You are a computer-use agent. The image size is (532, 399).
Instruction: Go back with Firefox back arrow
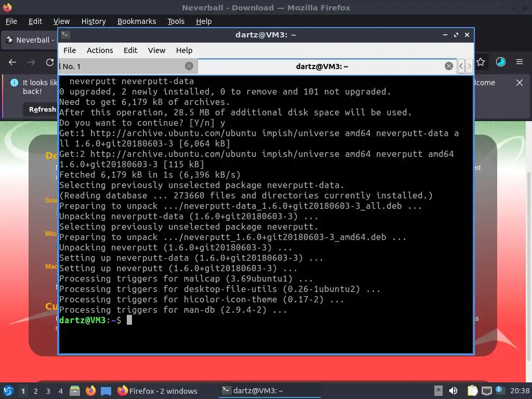pos(12,62)
